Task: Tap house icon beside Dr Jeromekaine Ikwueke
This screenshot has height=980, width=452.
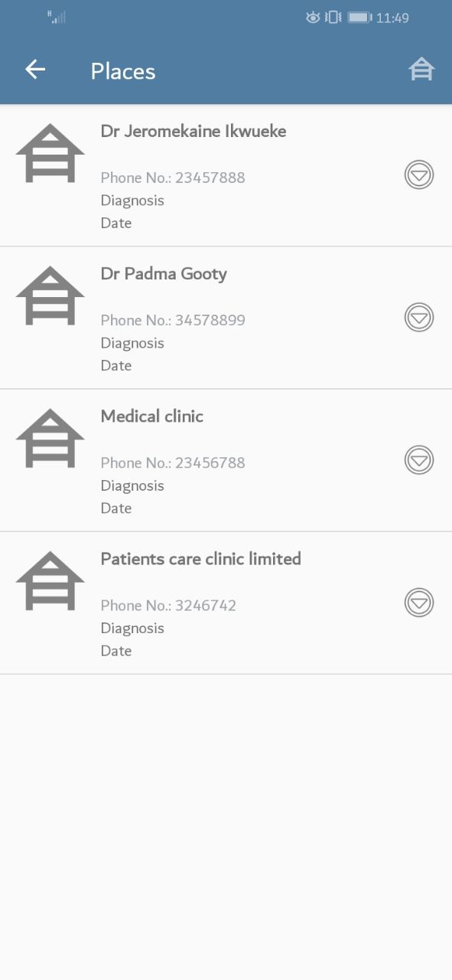Action: pos(50,153)
